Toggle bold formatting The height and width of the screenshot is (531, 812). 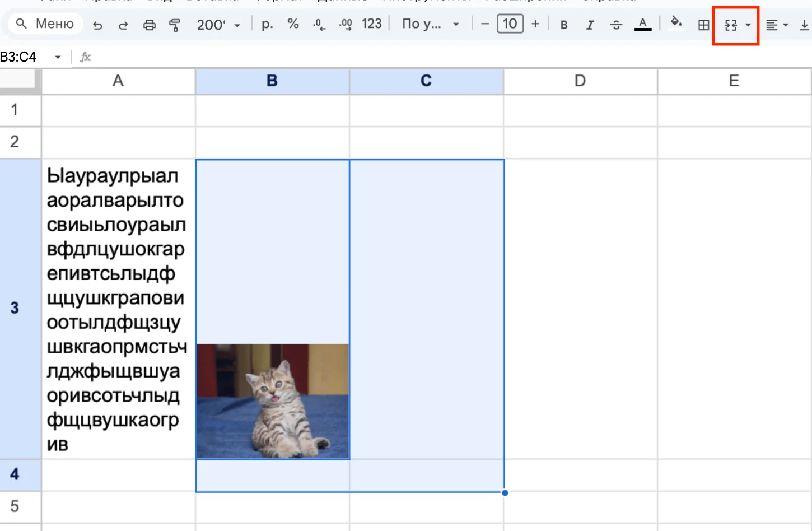pyautogui.click(x=564, y=25)
